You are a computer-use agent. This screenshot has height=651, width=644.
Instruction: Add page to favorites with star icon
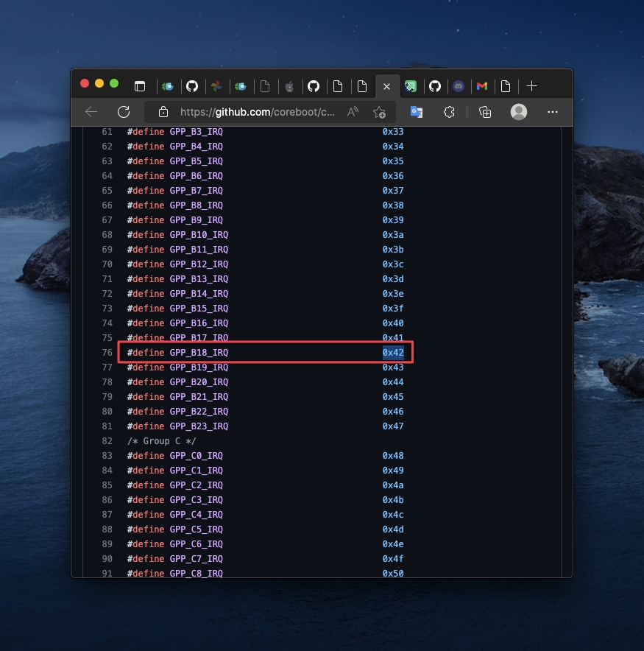click(379, 112)
